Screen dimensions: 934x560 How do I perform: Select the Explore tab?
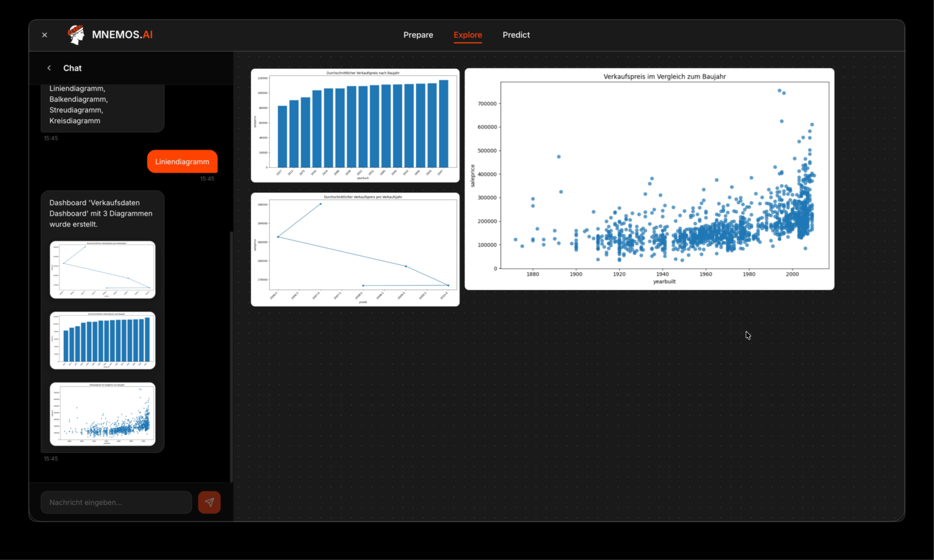(x=468, y=35)
